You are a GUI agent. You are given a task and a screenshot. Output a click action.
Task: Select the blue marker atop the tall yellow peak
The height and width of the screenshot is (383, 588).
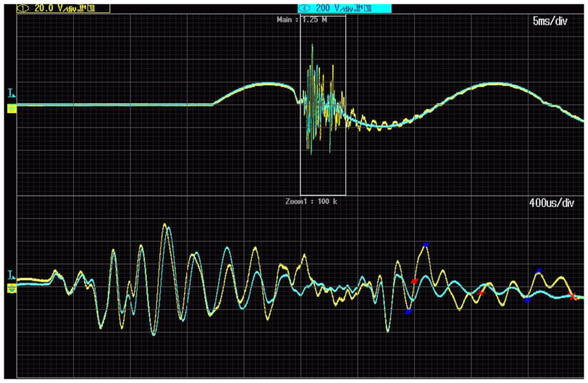coord(425,245)
